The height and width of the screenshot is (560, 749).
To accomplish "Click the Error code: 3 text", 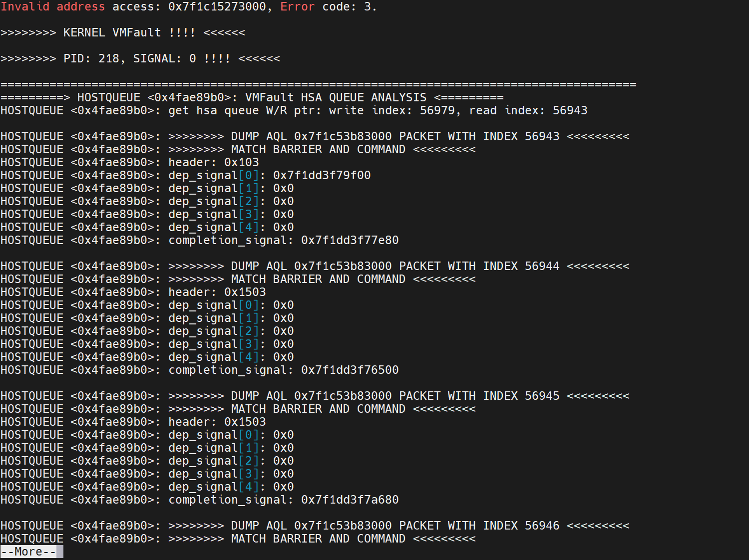I will click(328, 6).
